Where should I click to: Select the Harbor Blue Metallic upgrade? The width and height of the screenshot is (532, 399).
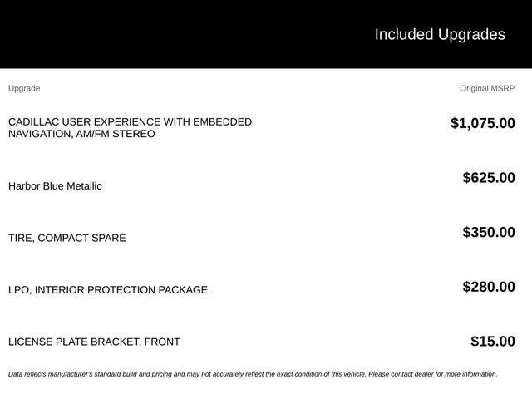point(55,186)
